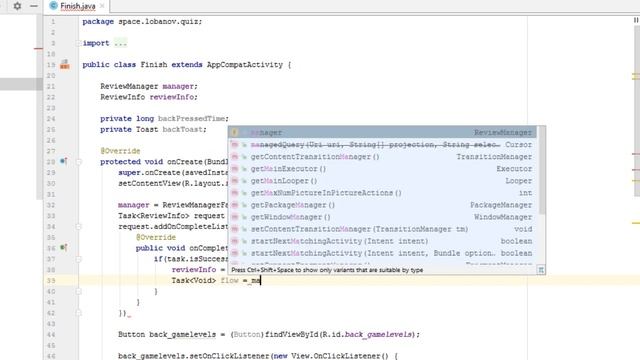The width and height of the screenshot is (640, 360).
Task: Collapse the fold marker at request.addOnCompleteListener line 34
Action: coord(78,227)
